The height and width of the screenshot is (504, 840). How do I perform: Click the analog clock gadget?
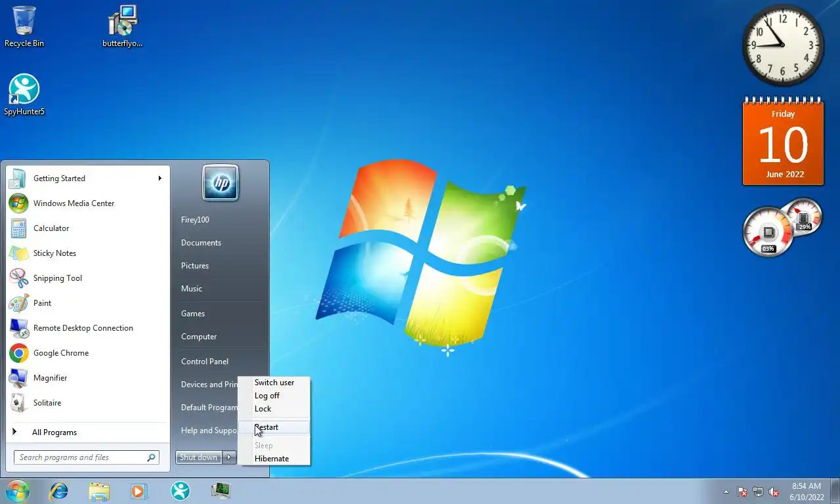tap(783, 45)
